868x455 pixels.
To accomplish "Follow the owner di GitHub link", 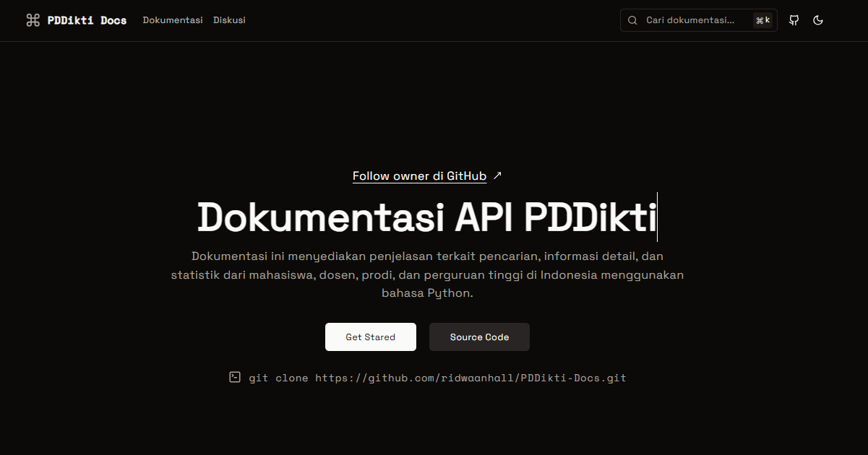I will pos(419,175).
